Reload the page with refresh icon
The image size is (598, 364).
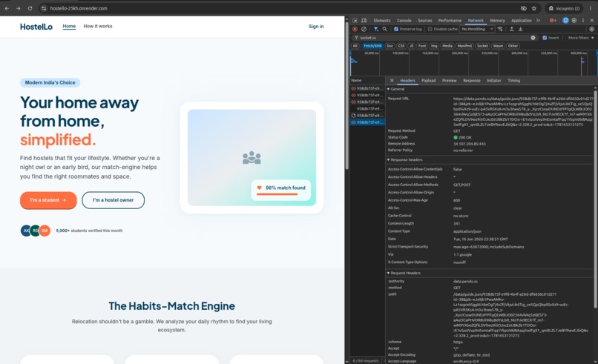pos(30,8)
